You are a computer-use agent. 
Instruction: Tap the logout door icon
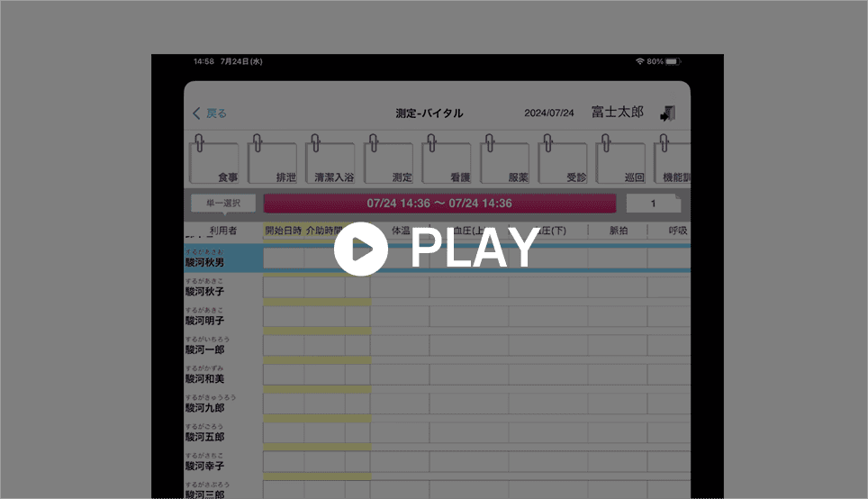[667, 113]
